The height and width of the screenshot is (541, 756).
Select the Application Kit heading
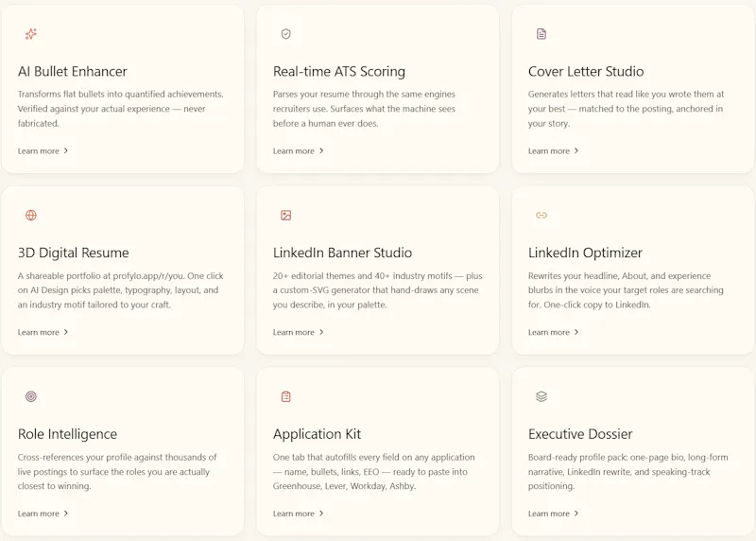pyautogui.click(x=317, y=434)
